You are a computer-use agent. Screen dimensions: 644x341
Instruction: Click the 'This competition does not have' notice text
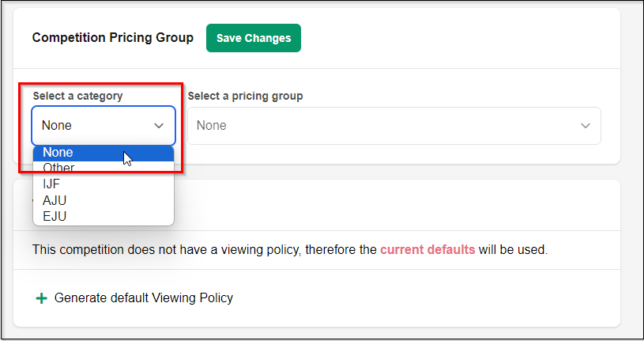(158, 250)
